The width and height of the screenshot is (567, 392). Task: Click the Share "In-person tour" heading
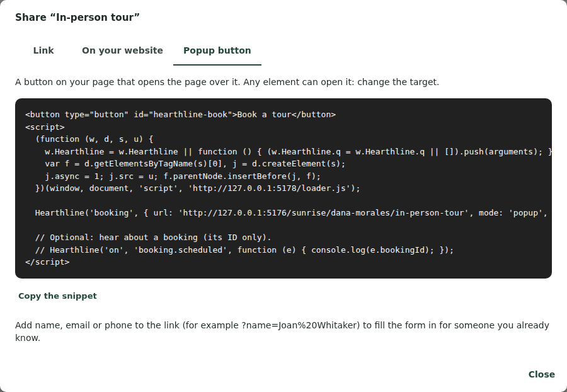pyautogui.click(x=77, y=18)
